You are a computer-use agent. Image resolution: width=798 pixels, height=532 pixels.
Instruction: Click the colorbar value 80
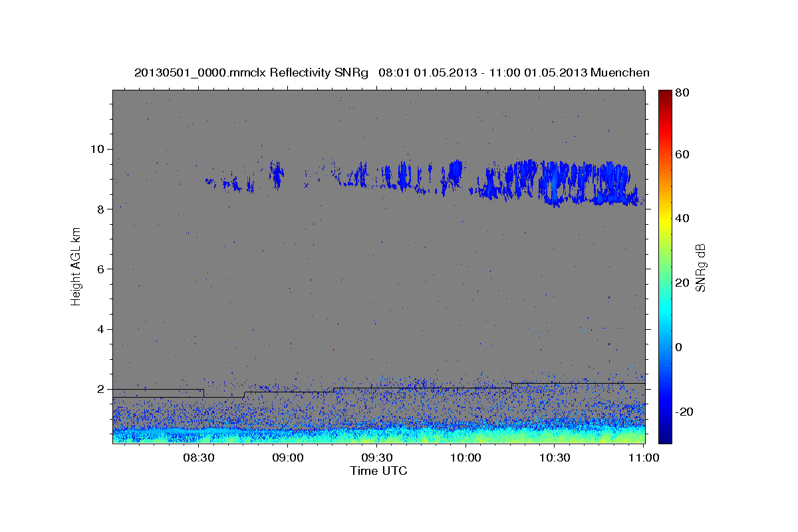click(x=684, y=93)
